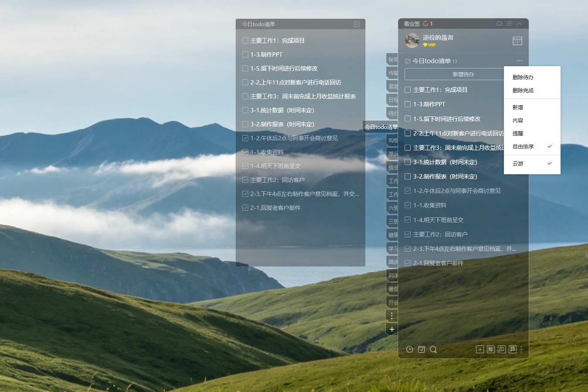This screenshot has height=392, width=588.
Task: Uncheck 1-1.收集资料 in the 敬业签 list
Action: pos(408,205)
